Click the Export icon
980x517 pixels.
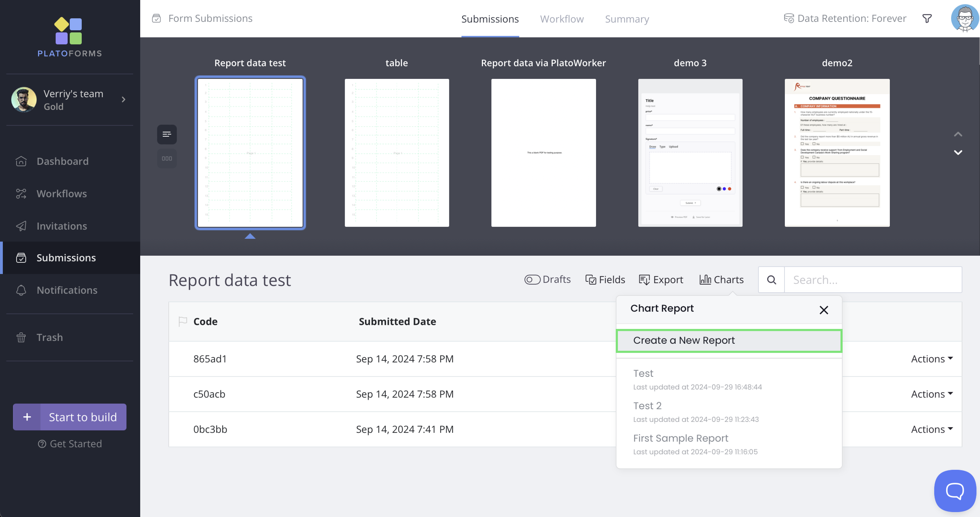[644, 280]
